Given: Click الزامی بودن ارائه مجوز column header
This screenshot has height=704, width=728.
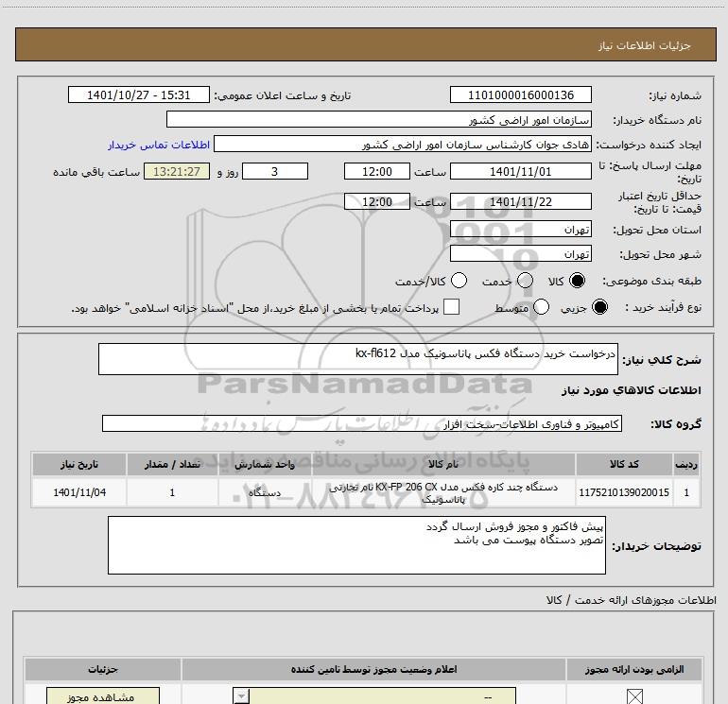Looking at the screenshot, I should click(634, 669).
